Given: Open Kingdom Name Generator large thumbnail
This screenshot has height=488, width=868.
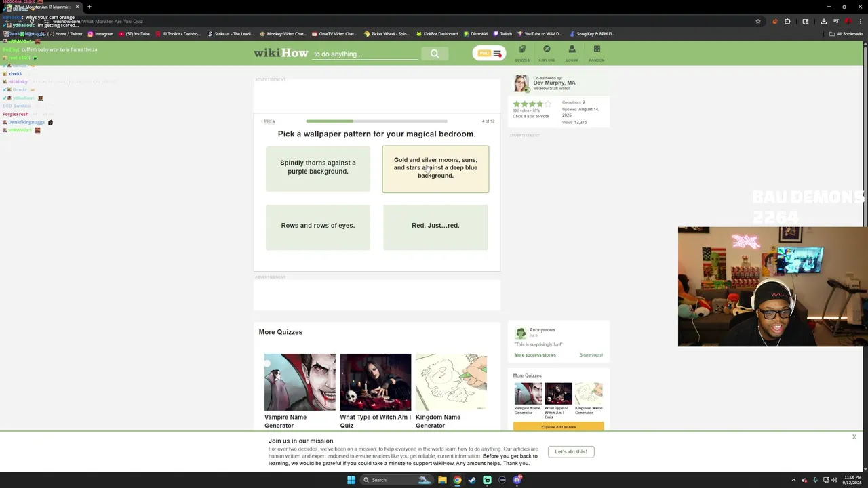Looking at the screenshot, I should click(451, 382).
